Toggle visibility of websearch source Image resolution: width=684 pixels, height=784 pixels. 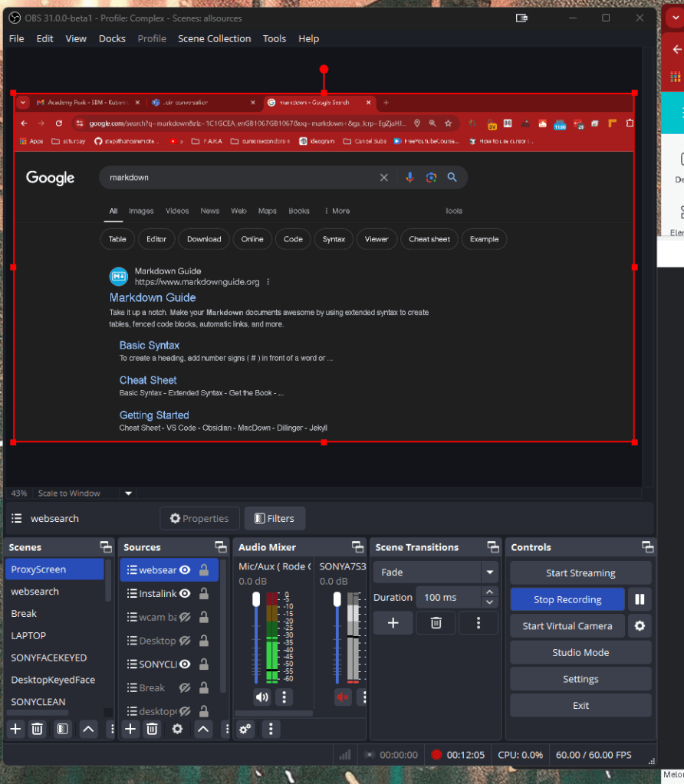(x=185, y=570)
